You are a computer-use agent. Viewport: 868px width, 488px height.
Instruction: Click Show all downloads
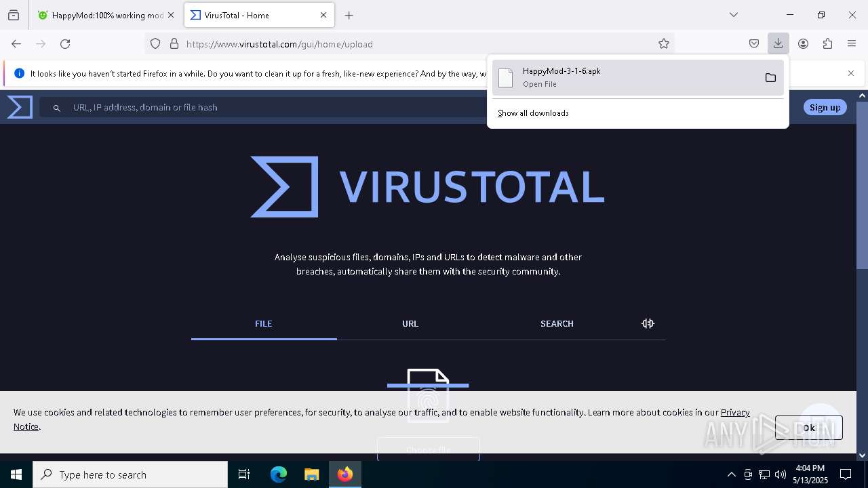pyautogui.click(x=533, y=113)
